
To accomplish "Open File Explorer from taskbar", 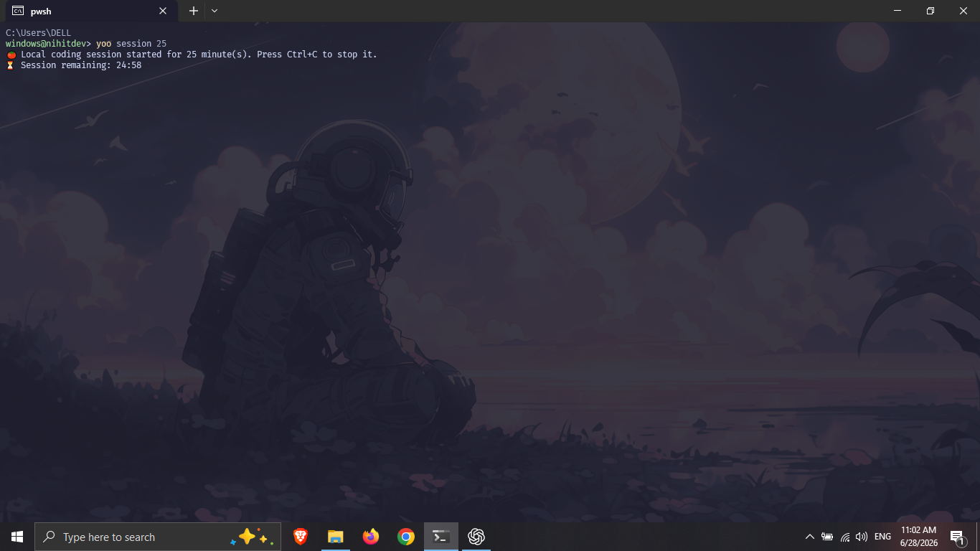I will click(335, 537).
